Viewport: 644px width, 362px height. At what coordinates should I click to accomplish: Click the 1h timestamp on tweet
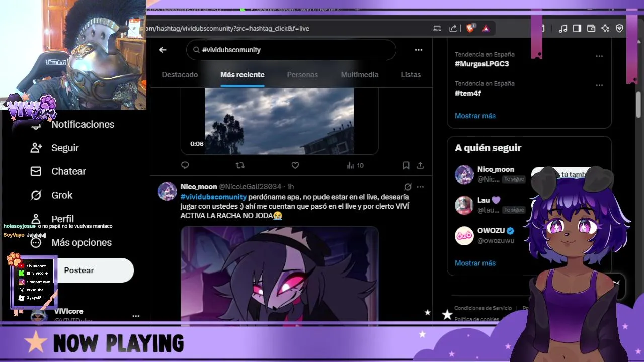click(290, 187)
